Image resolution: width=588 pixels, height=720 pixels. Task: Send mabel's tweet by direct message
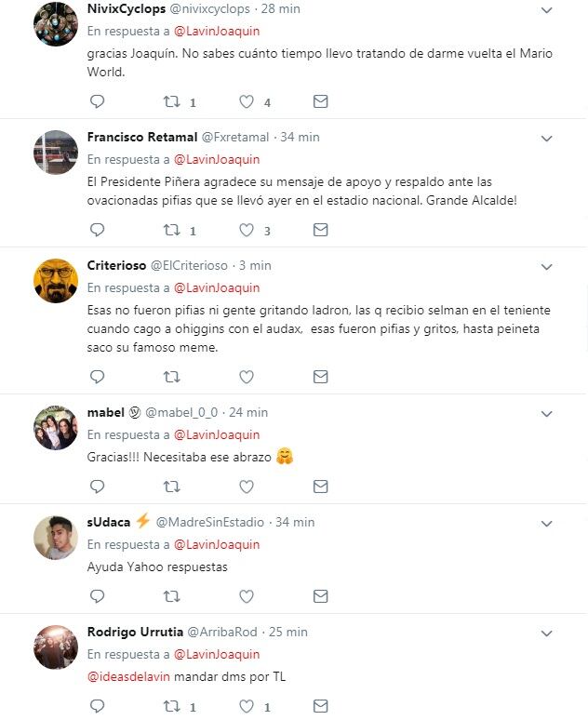321,487
